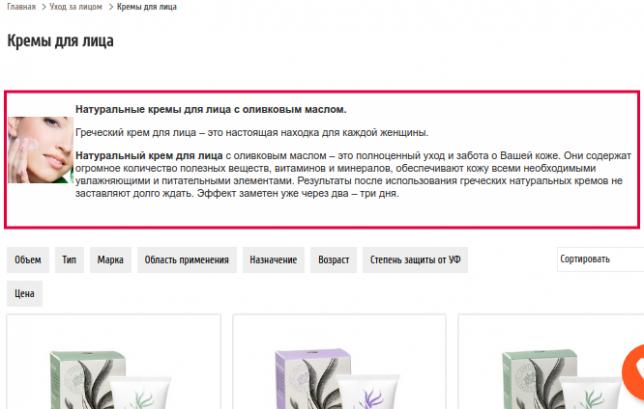
Task: Expand the Цена price filter
Action: [25, 294]
